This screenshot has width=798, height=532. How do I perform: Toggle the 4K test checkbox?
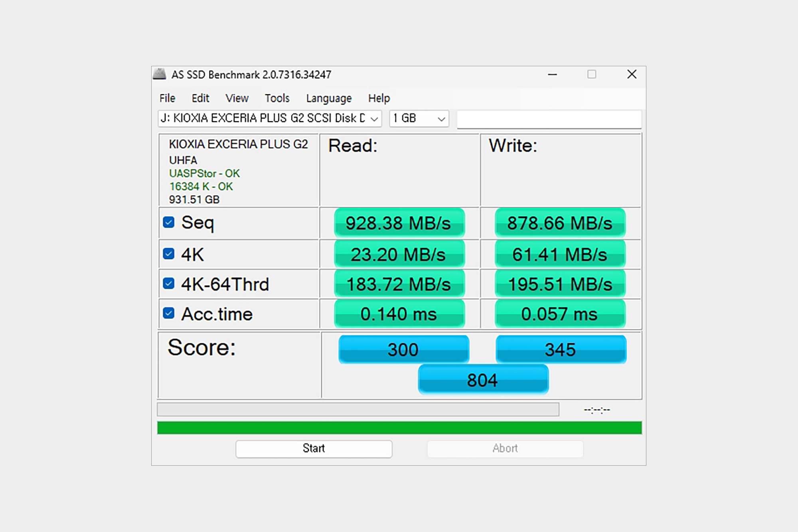click(x=169, y=254)
